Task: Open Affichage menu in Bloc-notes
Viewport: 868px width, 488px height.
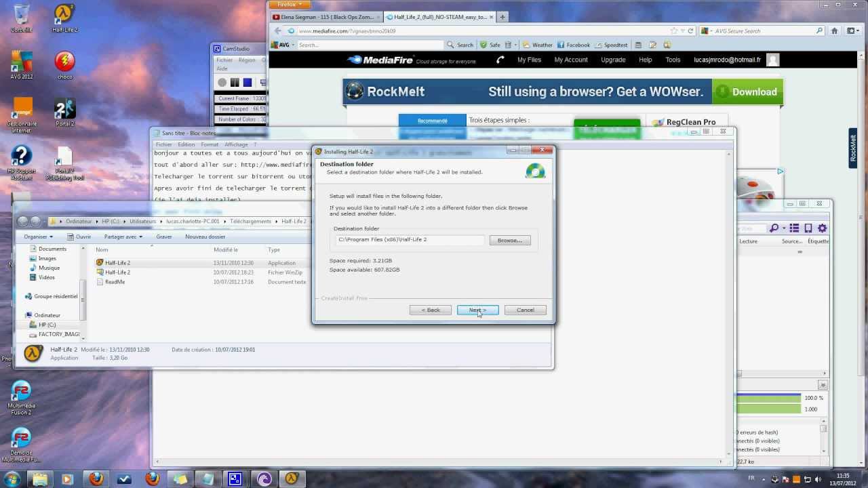Action: click(236, 144)
